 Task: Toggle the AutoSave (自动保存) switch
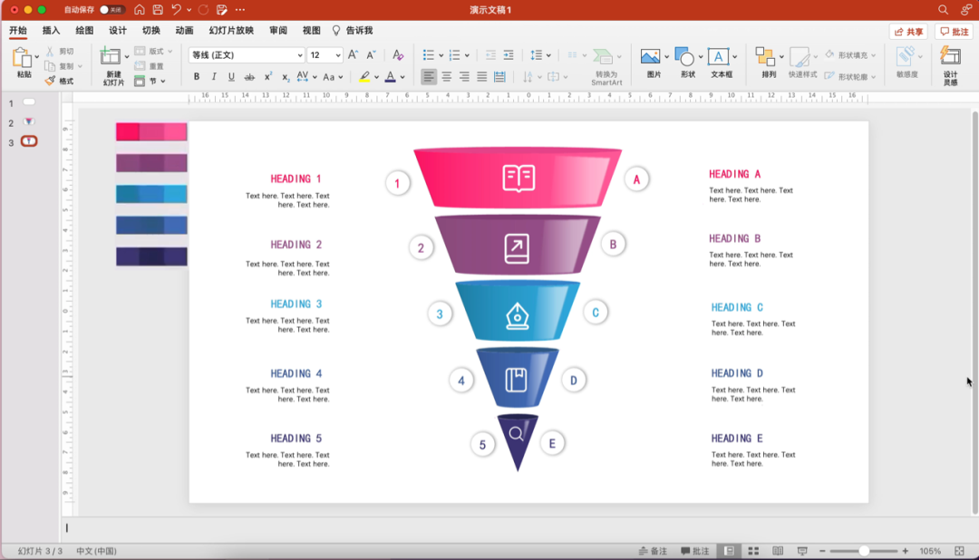click(111, 9)
